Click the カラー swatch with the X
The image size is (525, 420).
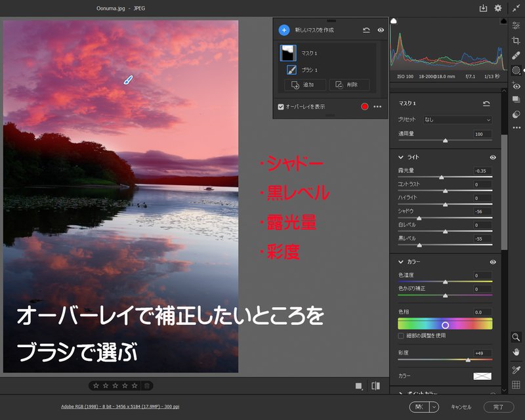[x=482, y=376]
